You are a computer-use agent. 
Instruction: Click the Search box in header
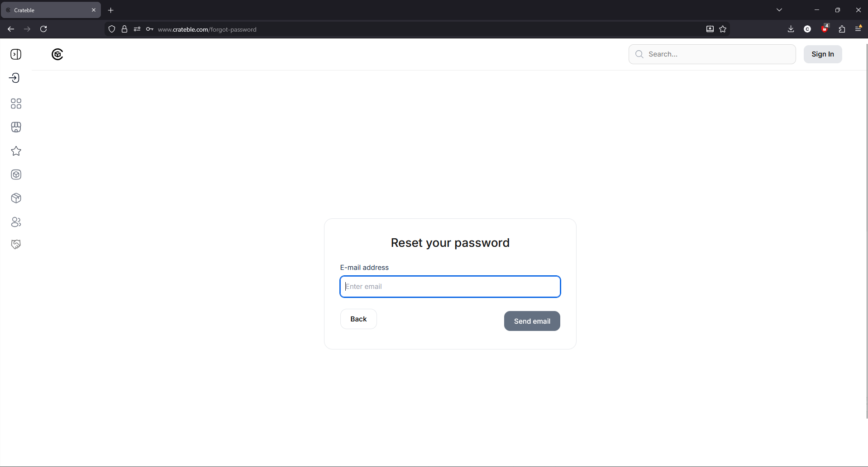point(712,54)
